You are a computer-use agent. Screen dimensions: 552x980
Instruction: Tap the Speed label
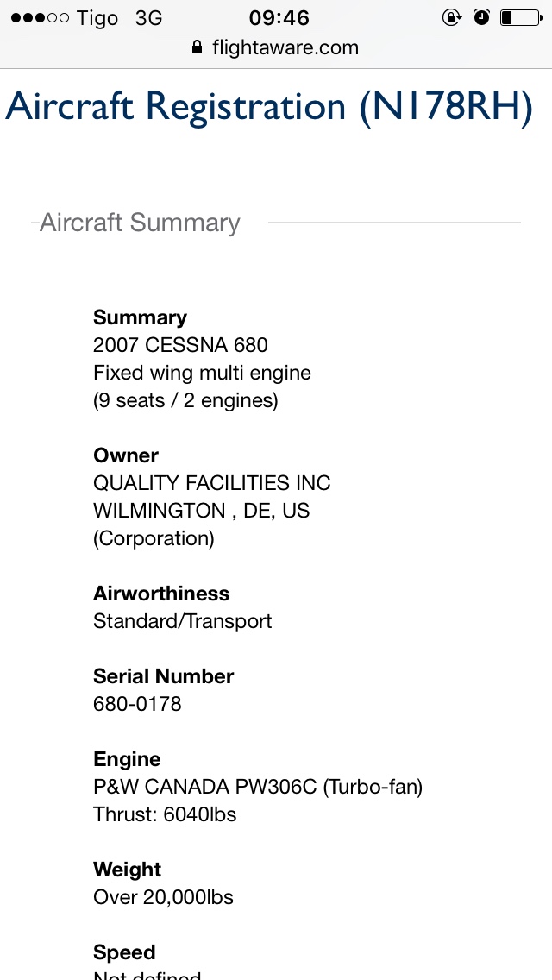pos(124,952)
